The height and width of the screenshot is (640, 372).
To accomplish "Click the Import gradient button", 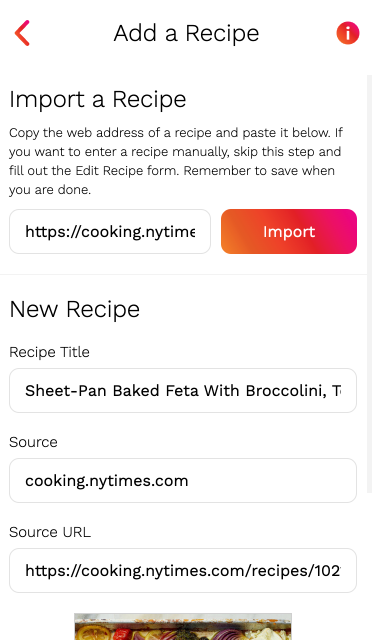I will pyautogui.click(x=289, y=231).
